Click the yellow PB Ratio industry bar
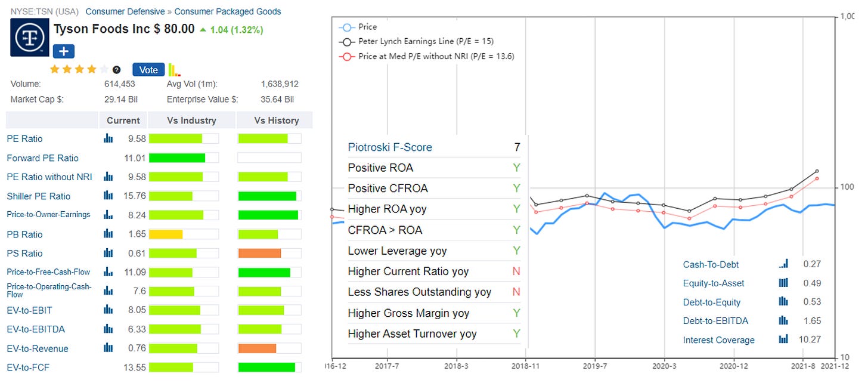The height and width of the screenshot is (383, 868). pos(166,234)
